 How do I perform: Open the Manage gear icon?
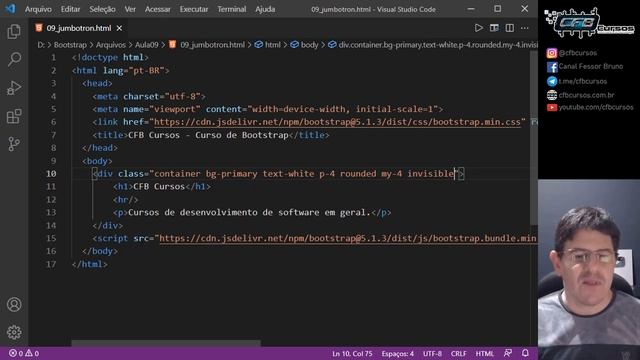click(14, 332)
